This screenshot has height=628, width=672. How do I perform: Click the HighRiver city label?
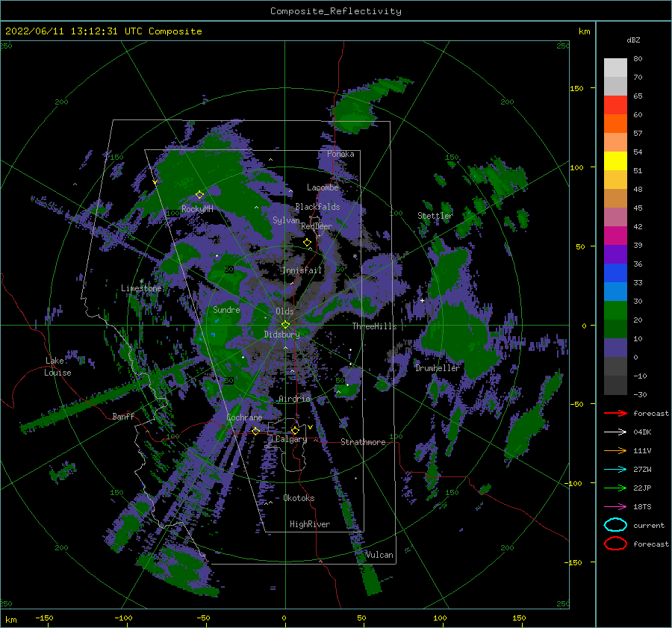point(310,524)
